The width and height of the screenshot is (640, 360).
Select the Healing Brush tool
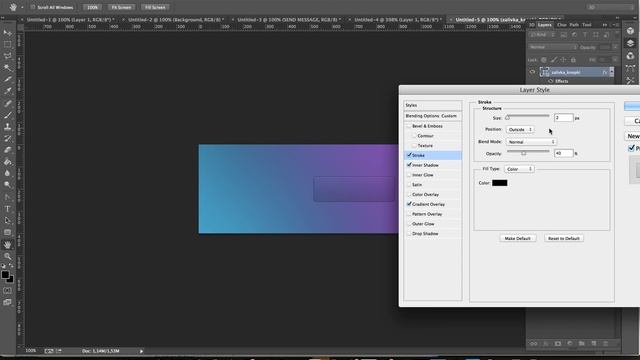[x=7, y=103]
